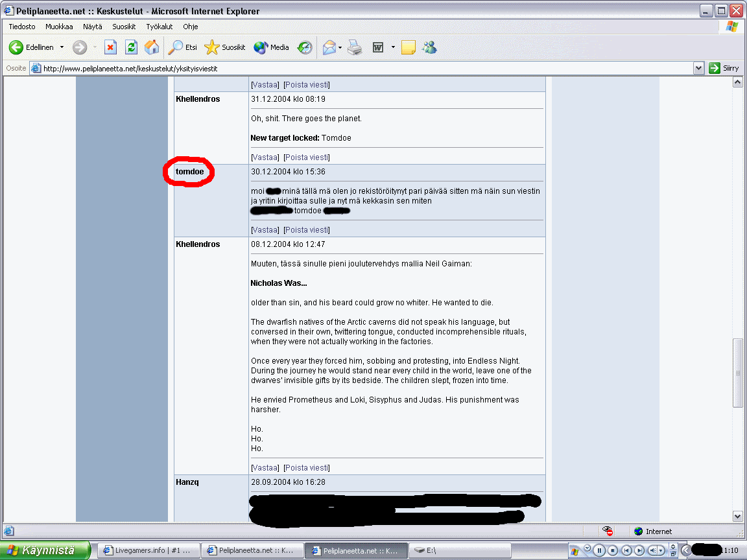Screen dimensions: 747x560
Task: Switch to the inactive Peliplaneetta.net taskbar window
Action: click(252, 550)
